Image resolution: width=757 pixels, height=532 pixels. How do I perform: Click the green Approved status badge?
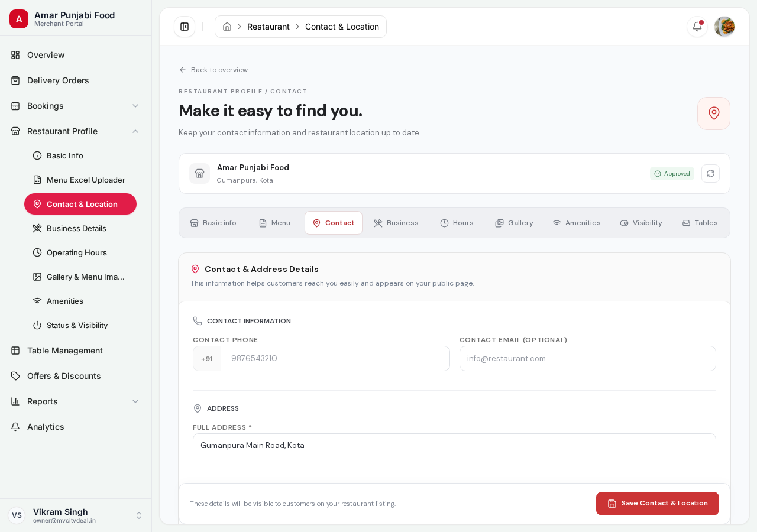(672, 174)
